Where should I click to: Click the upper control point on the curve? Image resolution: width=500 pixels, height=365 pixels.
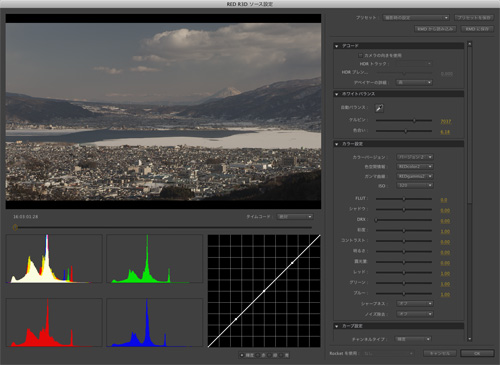pos(292,263)
